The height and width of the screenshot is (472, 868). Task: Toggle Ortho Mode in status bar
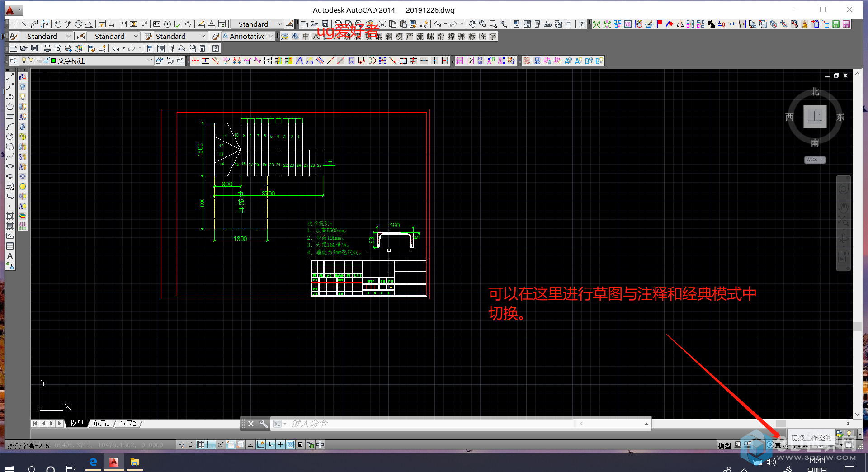coord(211,445)
